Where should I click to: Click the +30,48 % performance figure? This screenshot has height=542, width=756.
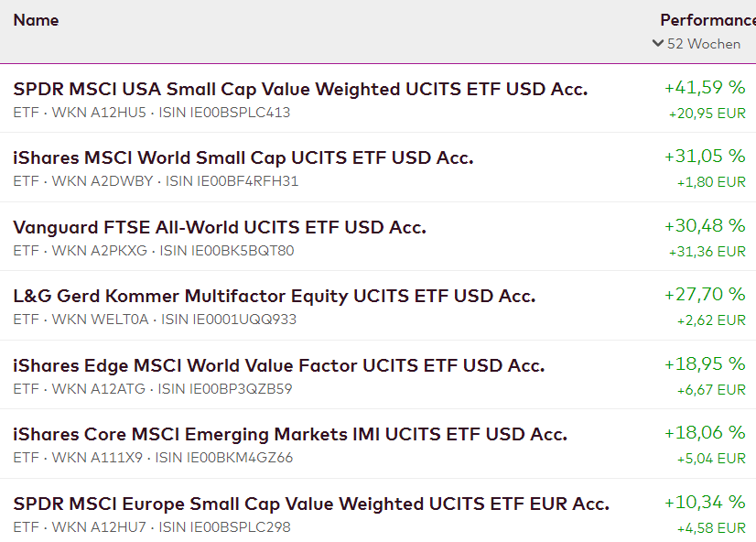705,226
